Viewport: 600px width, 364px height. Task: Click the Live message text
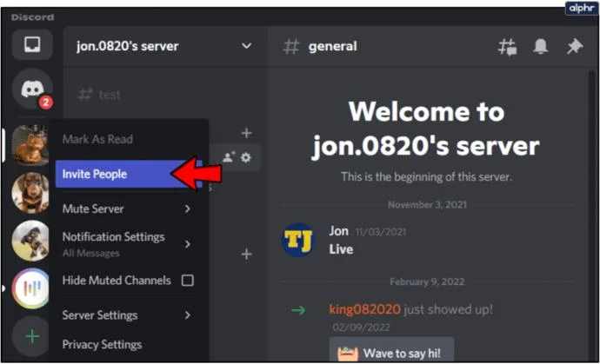(x=341, y=249)
